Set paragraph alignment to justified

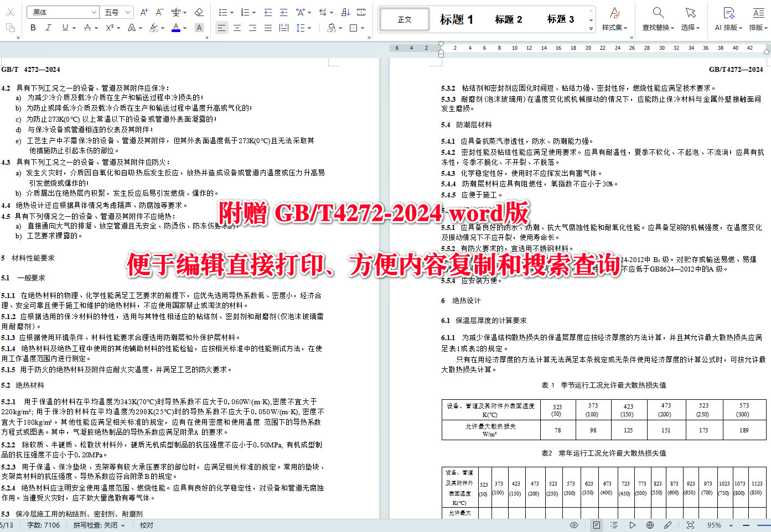[268, 28]
